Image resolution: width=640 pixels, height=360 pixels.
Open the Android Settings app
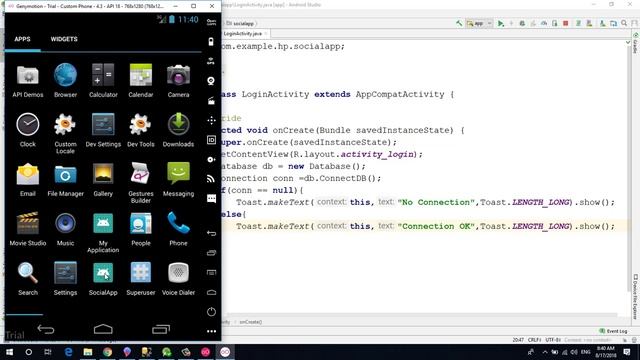coord(65,278)
